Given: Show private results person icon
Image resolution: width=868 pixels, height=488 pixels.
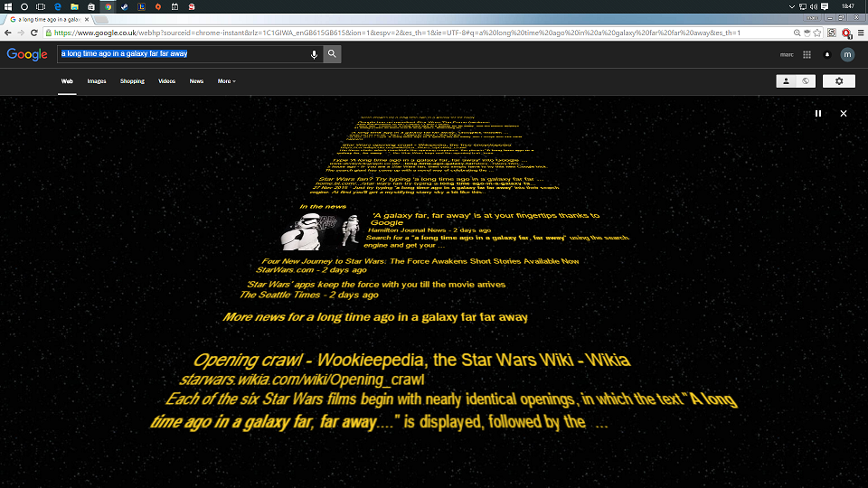Looking at the screenshot, I should pos(786,81).
